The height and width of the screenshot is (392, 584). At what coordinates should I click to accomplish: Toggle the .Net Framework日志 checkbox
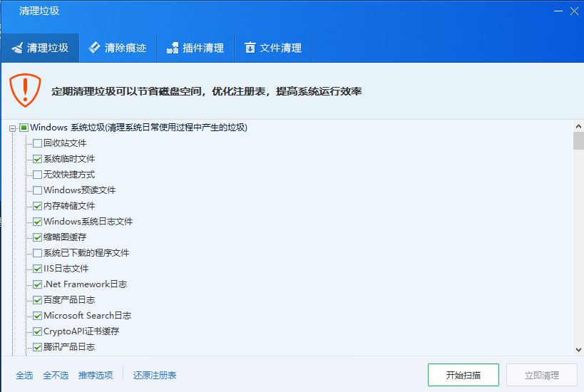pyautogui.click(x=37, y=284)
